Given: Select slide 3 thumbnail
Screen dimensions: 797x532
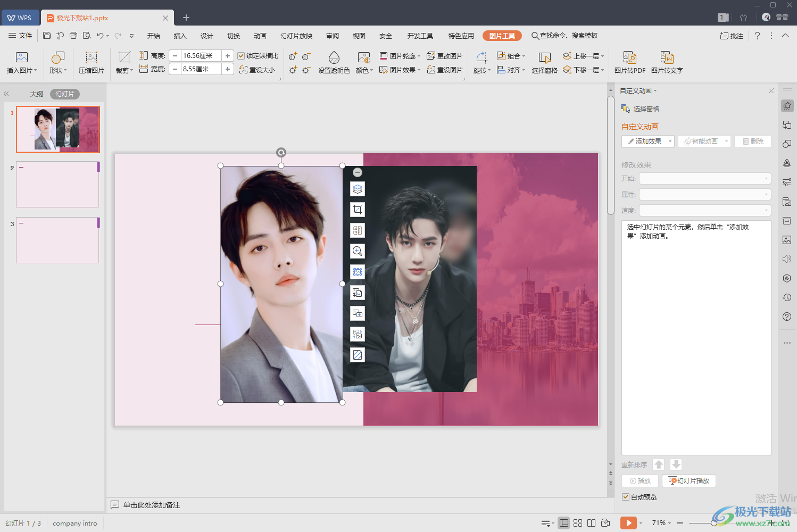Looking at the screenshot, I should tap(57, 240).
